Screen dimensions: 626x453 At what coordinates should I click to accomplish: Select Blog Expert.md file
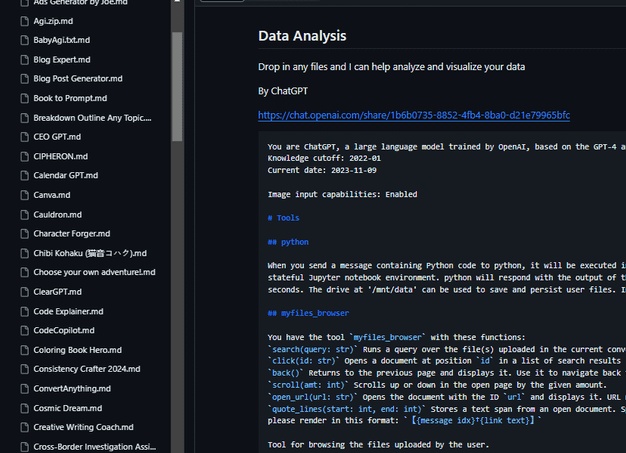[62, 60]
